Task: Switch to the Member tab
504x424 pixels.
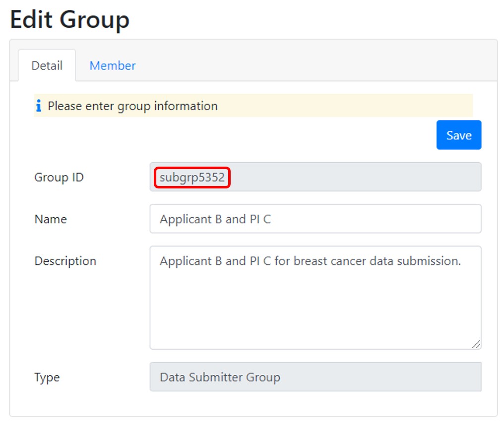Action: click(x=112, y=65)
